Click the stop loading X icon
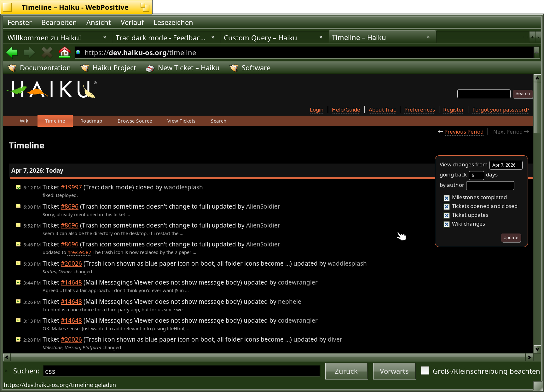Image resolution: width=544 pixels, height=392 pixels. [47, 52]
